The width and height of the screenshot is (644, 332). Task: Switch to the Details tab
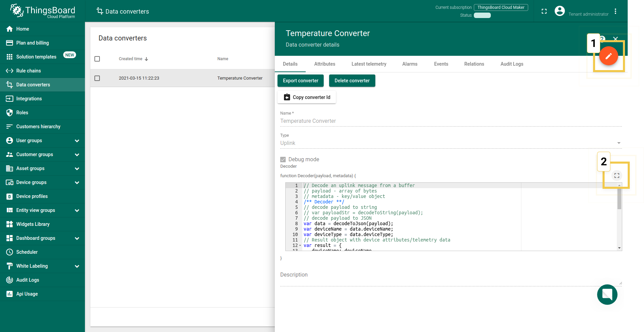[x=290, y=64]
